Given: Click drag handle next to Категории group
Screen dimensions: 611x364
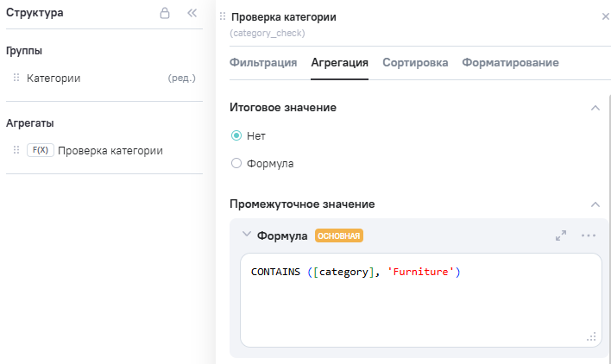Looking at the screenshot, I should tap(16, 78).
